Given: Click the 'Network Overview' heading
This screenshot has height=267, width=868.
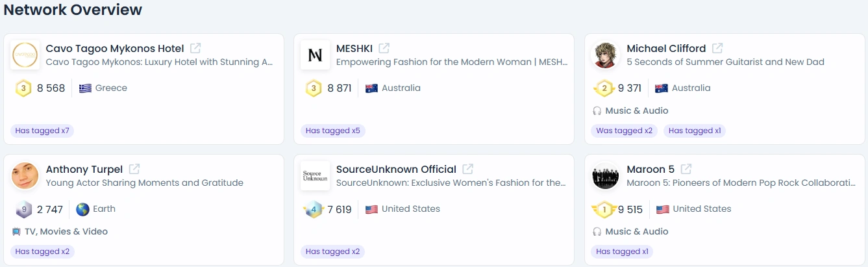Looking at the screenshot, I should [x=73, y=10].
